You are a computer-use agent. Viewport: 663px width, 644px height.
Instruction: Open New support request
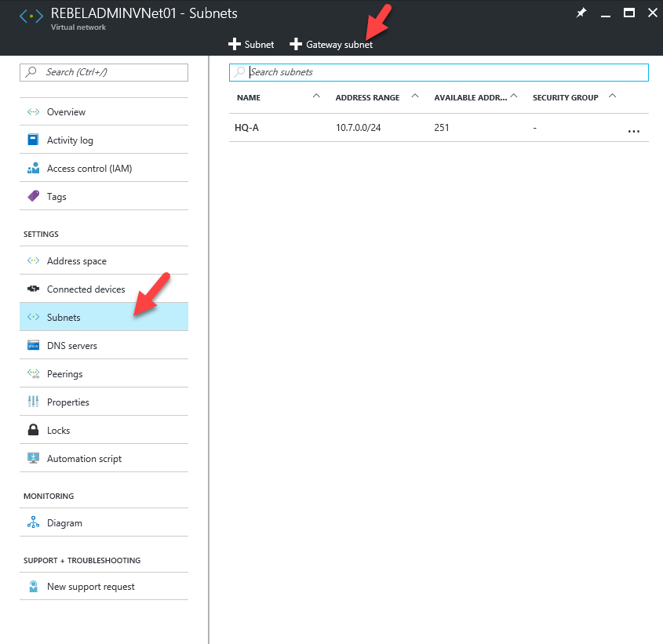point(104,587)
